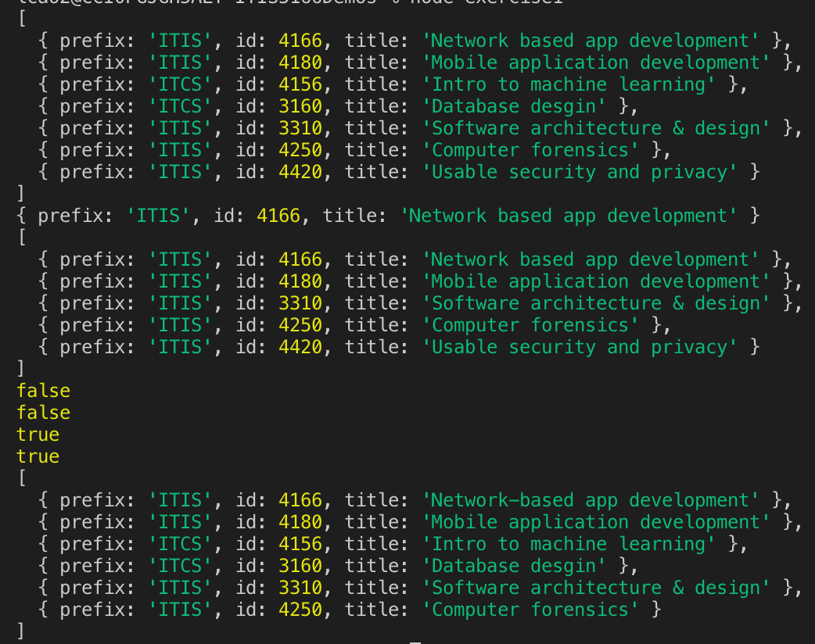Select the standalone non-indented 4166 object line
This screenshot has height=644, width=815.
pos(388,216)
